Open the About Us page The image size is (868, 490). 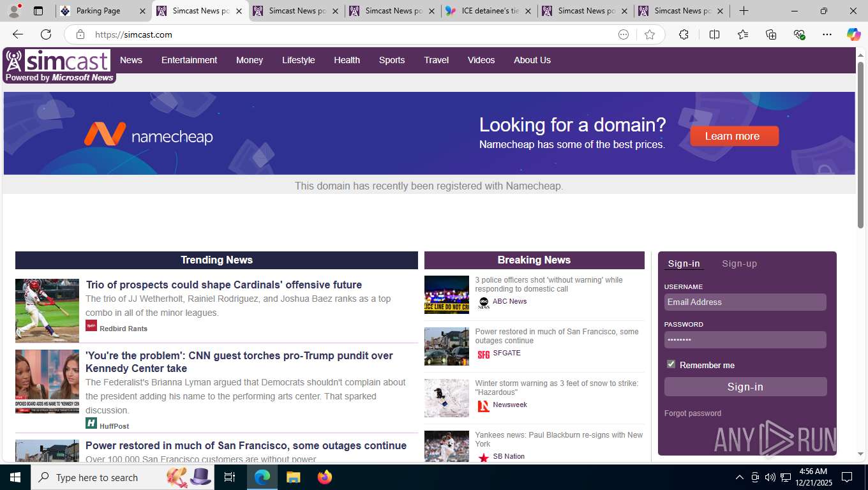532,60
